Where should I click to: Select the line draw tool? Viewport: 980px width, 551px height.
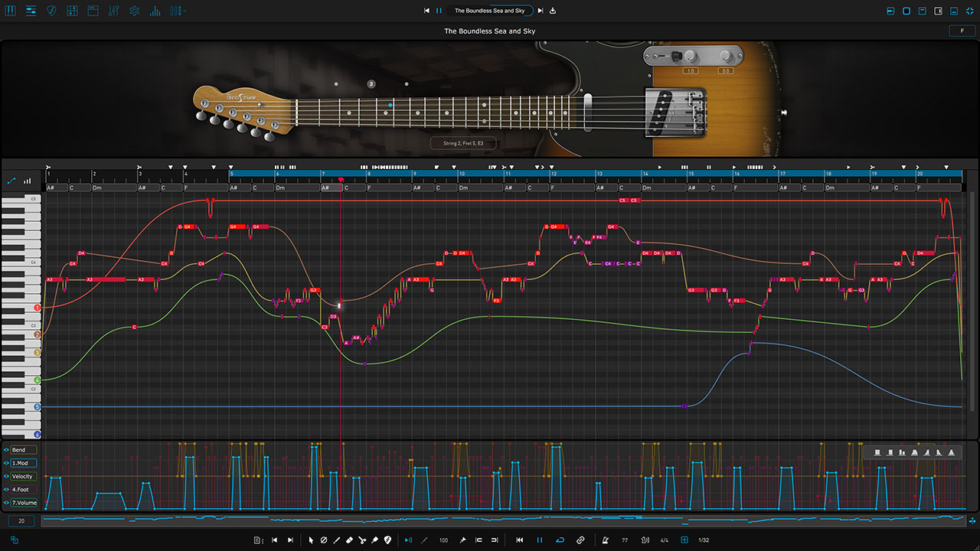coord(336,540)
